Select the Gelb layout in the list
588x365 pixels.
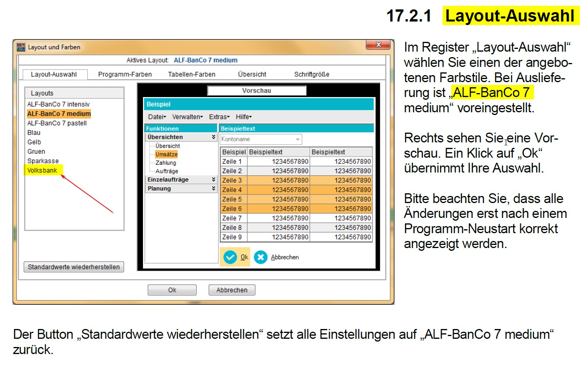[x=34, y=142]
